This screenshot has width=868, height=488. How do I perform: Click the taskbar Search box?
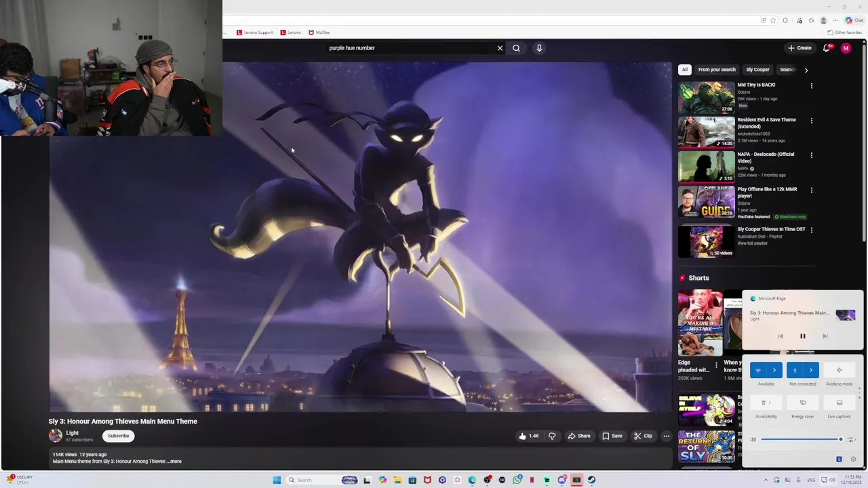[x=322, y=480]
